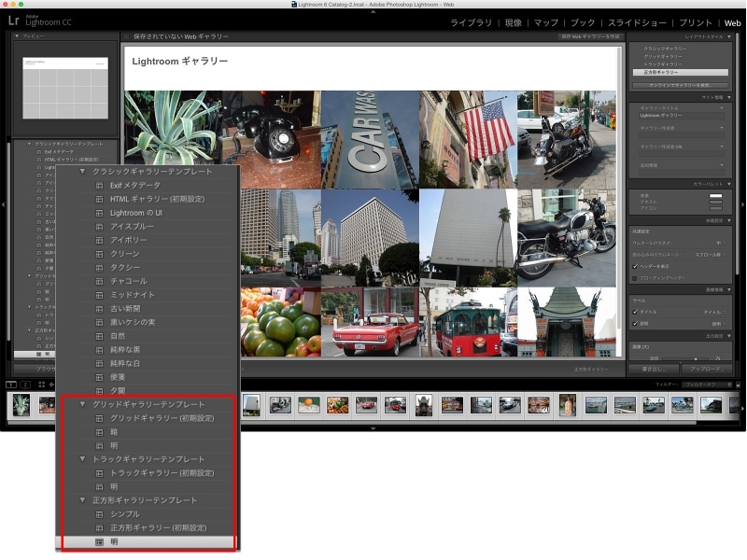Click the template icon beside アイスブルー
Image resolution: width=747 pixels, height=560 pixels.
coord(100,227)
